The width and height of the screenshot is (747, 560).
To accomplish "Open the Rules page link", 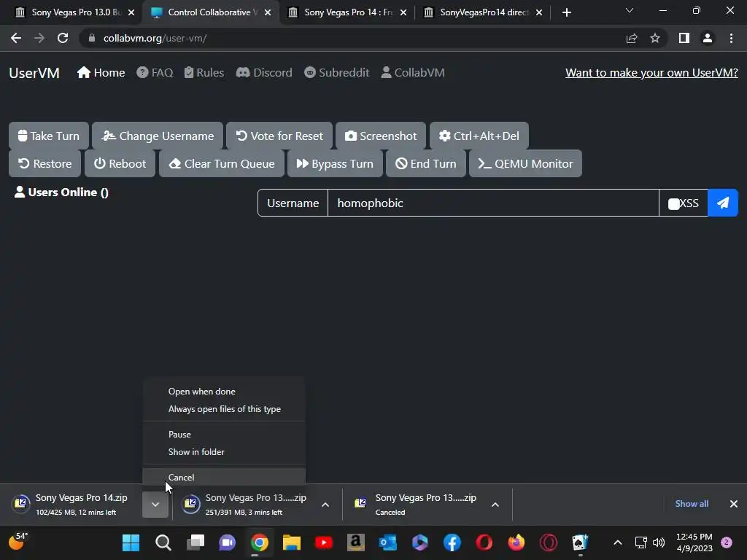I will tap(204, 72).
